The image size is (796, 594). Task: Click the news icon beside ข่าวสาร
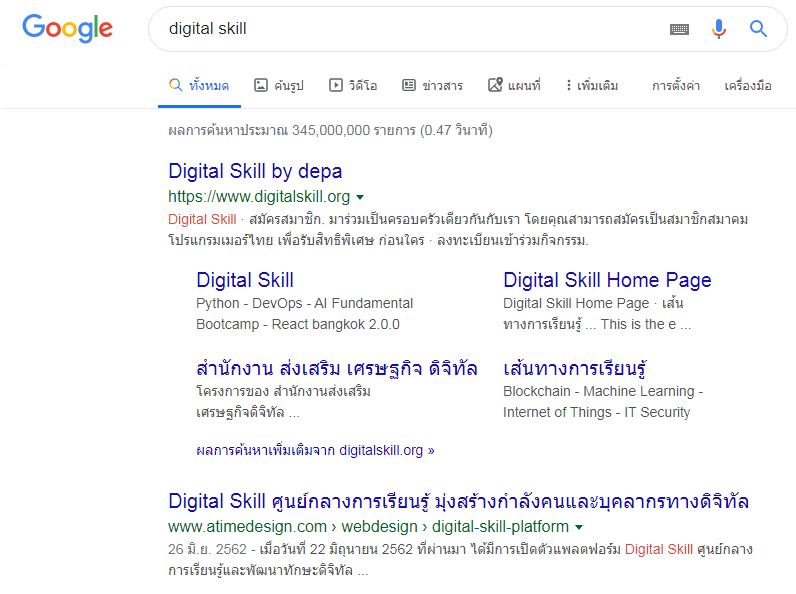409,85
